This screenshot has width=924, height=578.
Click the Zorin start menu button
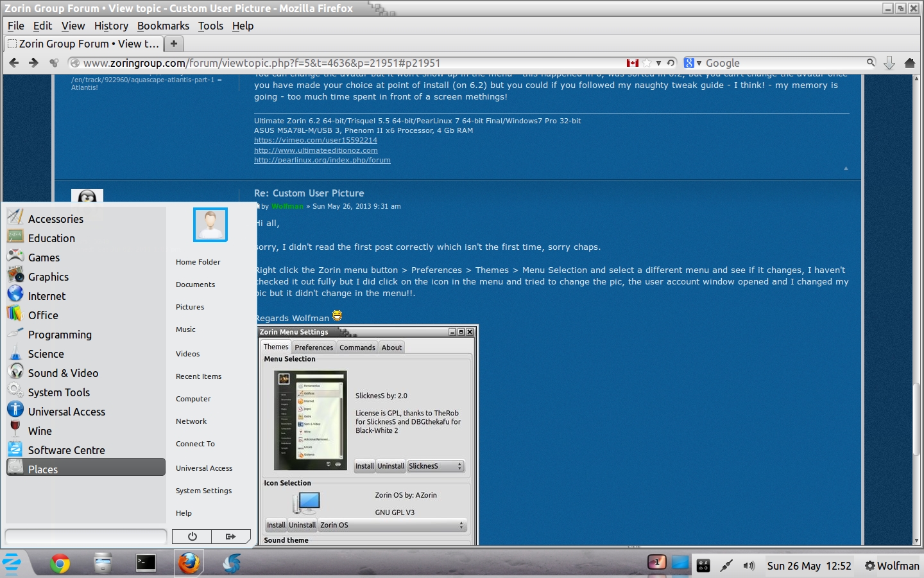[12, 564]
